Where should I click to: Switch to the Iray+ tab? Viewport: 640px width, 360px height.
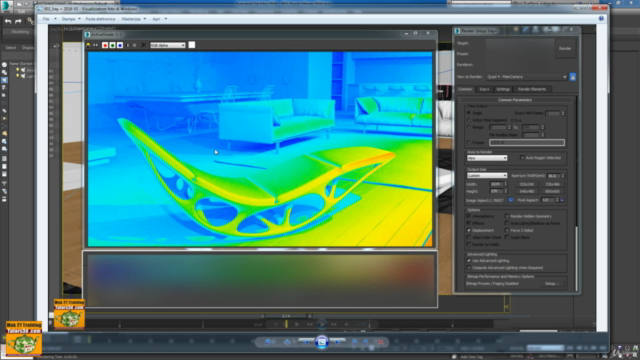coord(484,89)
